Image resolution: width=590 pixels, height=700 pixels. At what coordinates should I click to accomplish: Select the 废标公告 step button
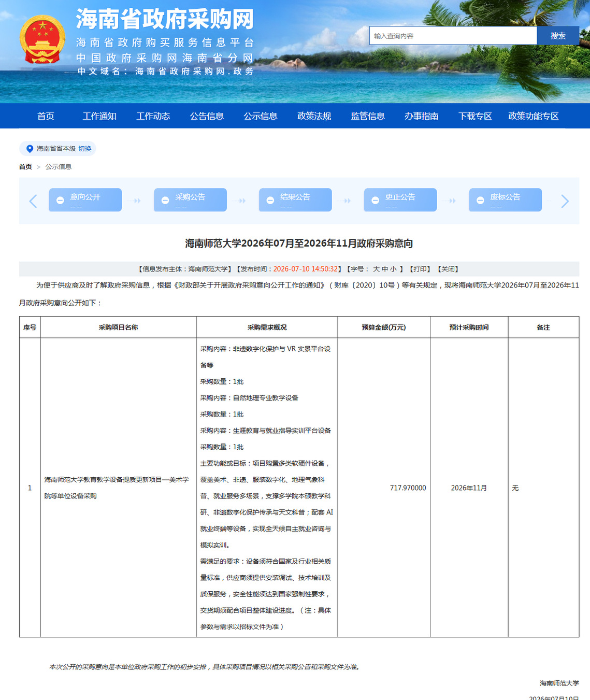coord(506,200)
